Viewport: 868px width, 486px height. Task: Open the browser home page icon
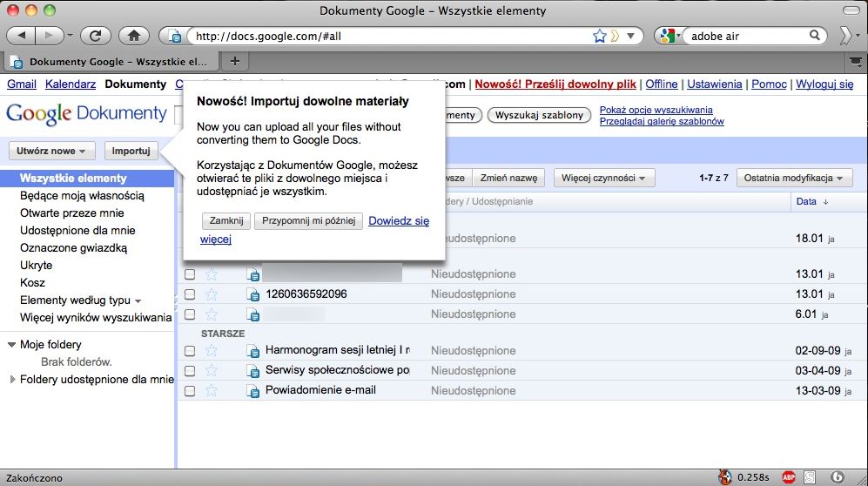134,36
